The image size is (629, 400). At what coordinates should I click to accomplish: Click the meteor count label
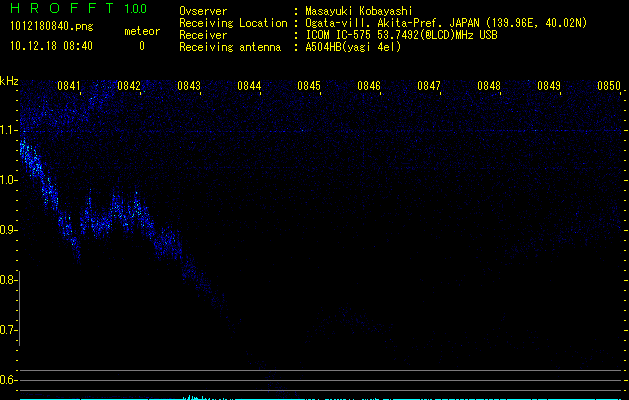(x=142, y=31)
